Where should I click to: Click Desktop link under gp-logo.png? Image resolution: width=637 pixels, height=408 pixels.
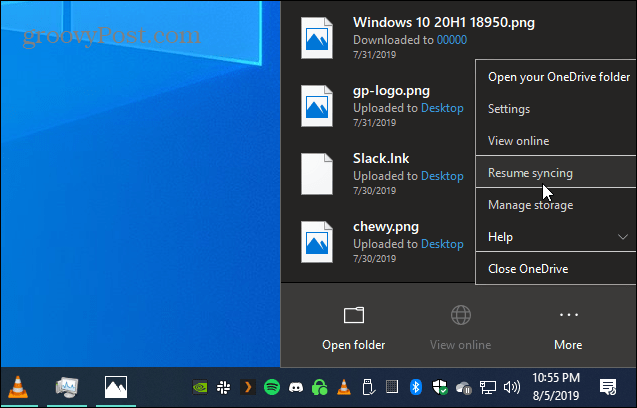[x=442, y=108]
